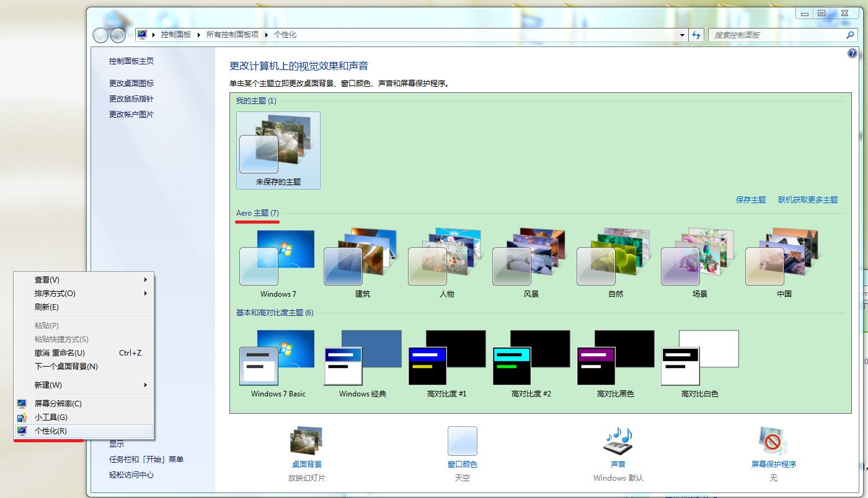This screenshot has height=498, width=868.
Task: Select the 人物 Aero theme
Action: [447, 264]
